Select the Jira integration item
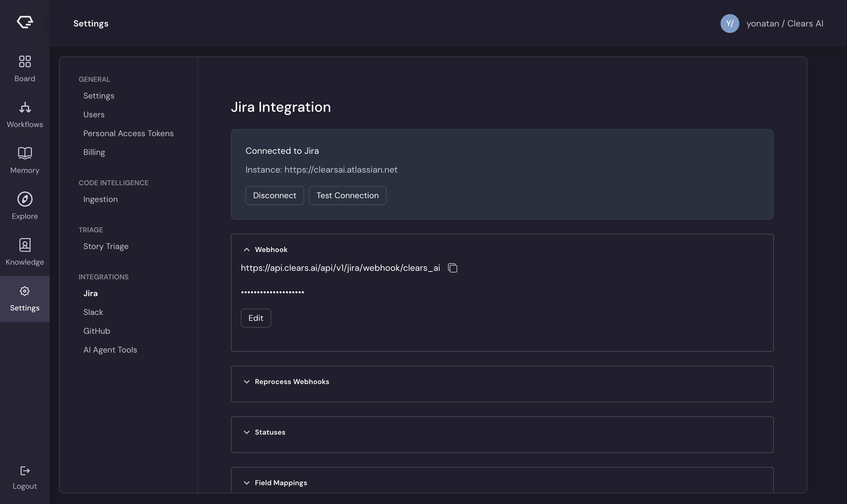Viewport: 847px width, 504px height. pos(90,293)
